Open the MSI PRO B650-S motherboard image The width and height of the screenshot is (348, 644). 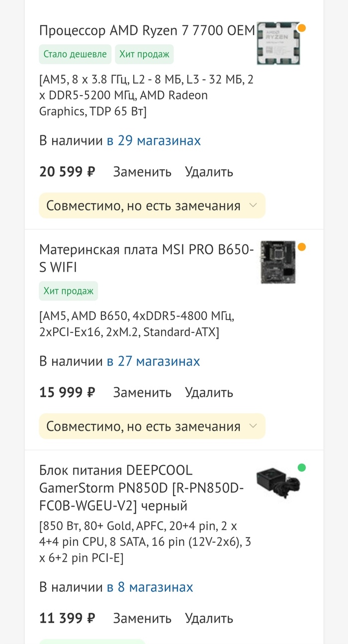278,262
